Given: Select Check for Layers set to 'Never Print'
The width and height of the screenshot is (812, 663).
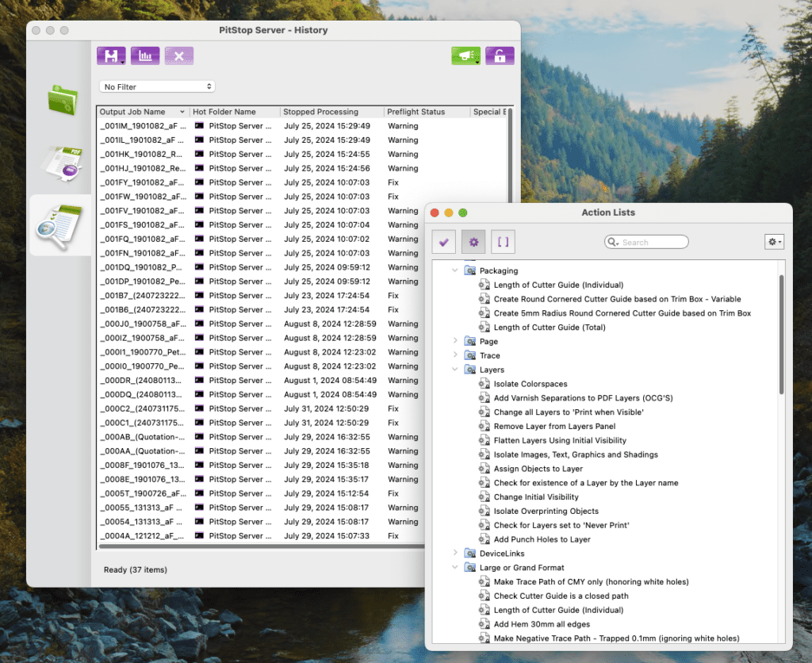Looking at the screenshot, I should (x=561, y=525).
